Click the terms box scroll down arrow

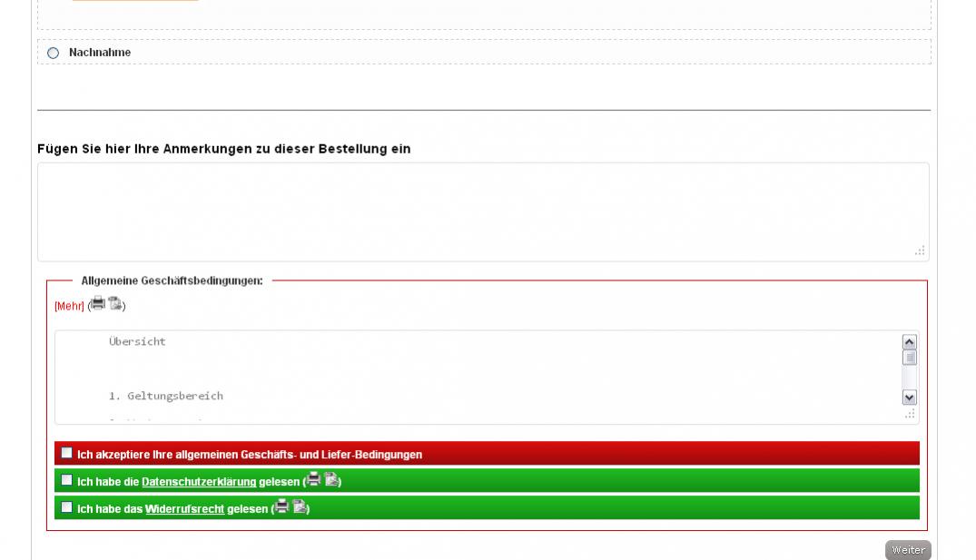click(x=909, y=398)
